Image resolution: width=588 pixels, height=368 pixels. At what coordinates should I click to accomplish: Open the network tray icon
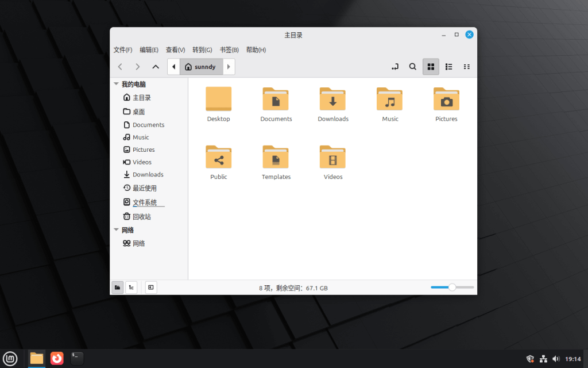pyautogui.click(x=543, y=359)
